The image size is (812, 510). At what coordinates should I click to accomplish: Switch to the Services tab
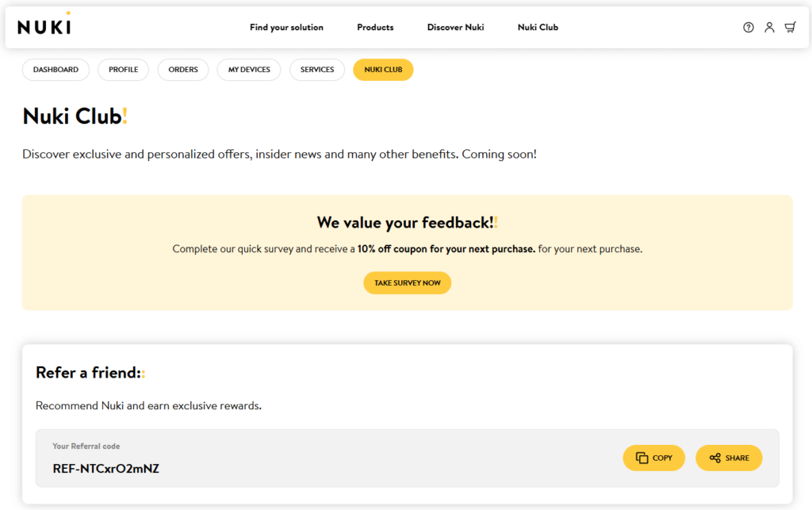(317, 70)
